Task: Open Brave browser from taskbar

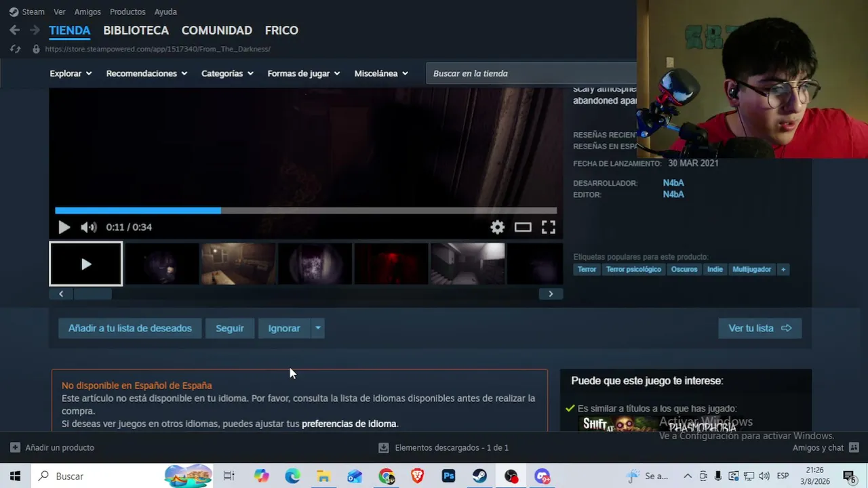Action: pos(417,476)
